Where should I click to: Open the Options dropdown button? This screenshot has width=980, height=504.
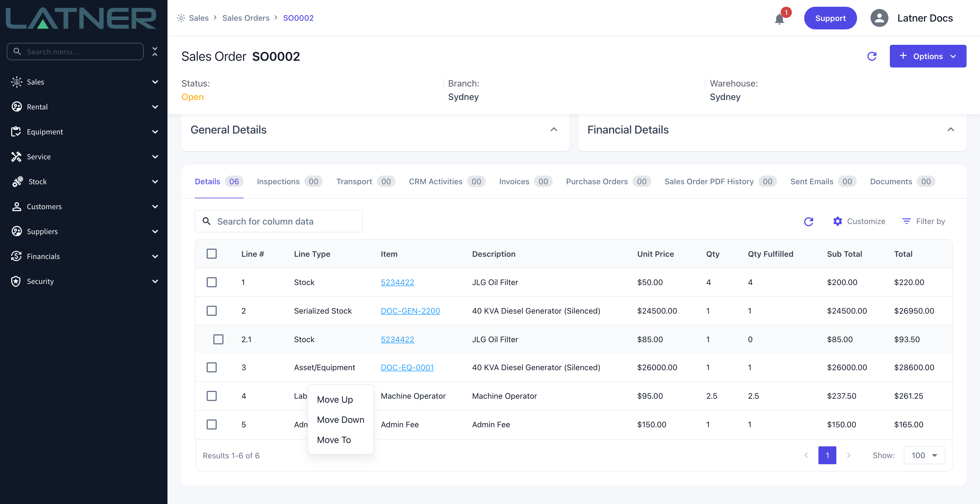click(x=928, y=56)
